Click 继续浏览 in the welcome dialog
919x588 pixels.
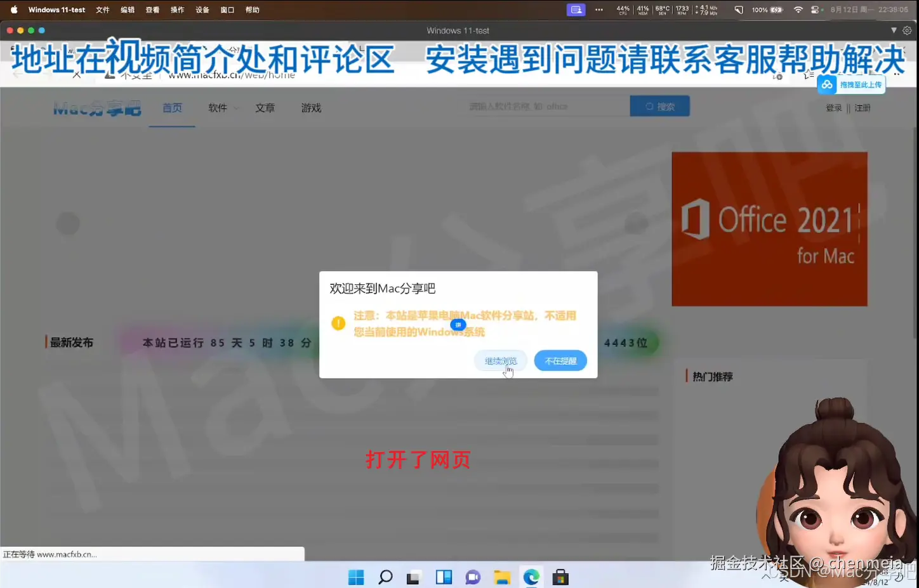pos(500,360)
